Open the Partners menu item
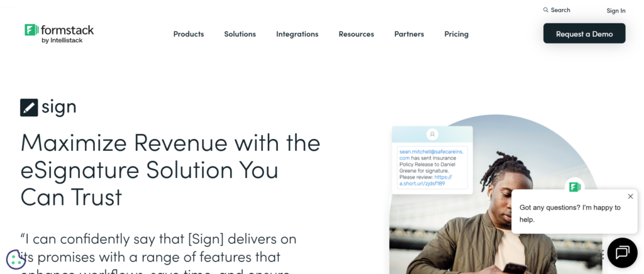The image size is (644, 274). pyautogui.click(x=409, y=34)
